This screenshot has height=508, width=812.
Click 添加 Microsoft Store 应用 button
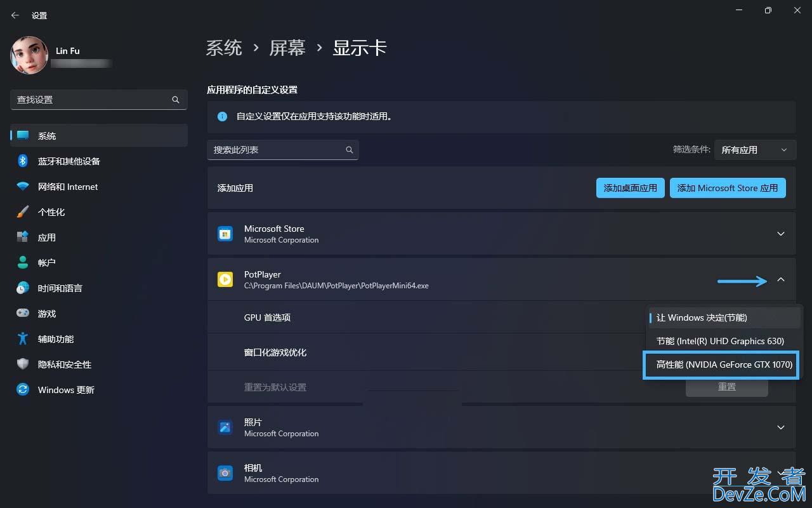point(728,188)
